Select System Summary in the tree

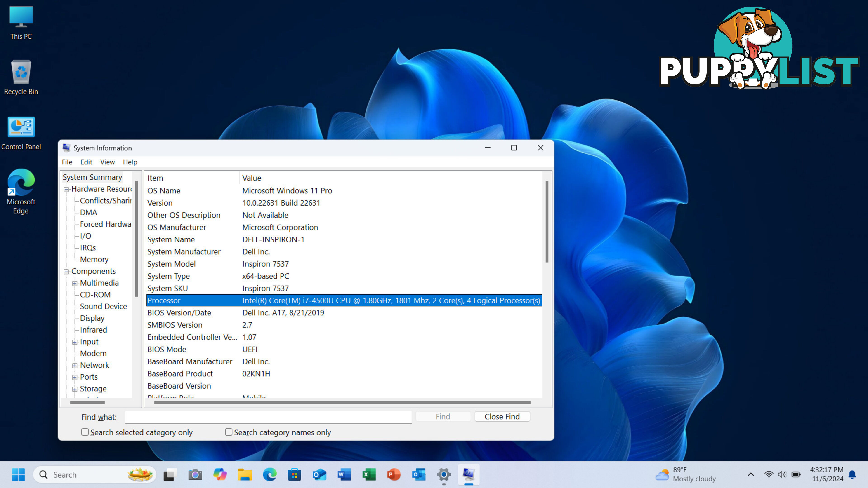click(x=92, y=177)
